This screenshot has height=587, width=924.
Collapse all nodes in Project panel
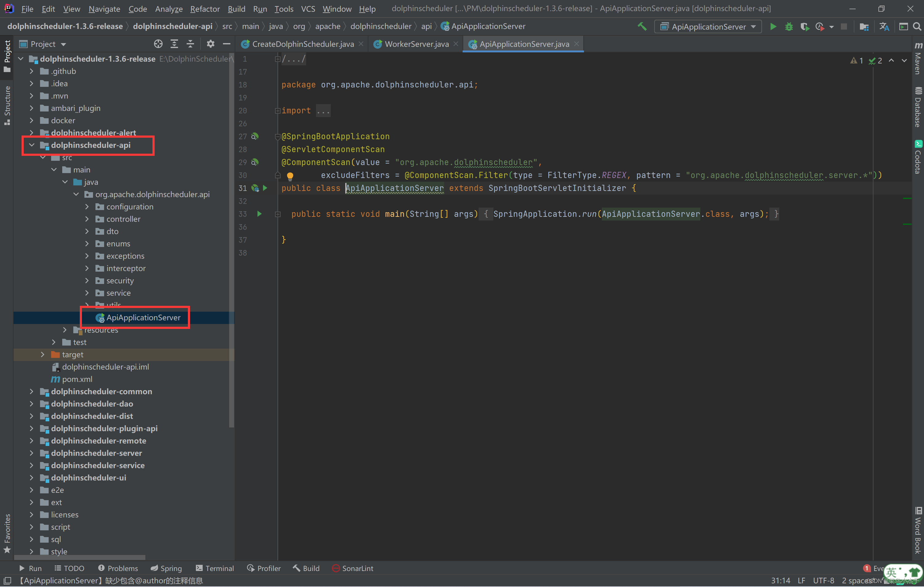[x=190, y=44]
